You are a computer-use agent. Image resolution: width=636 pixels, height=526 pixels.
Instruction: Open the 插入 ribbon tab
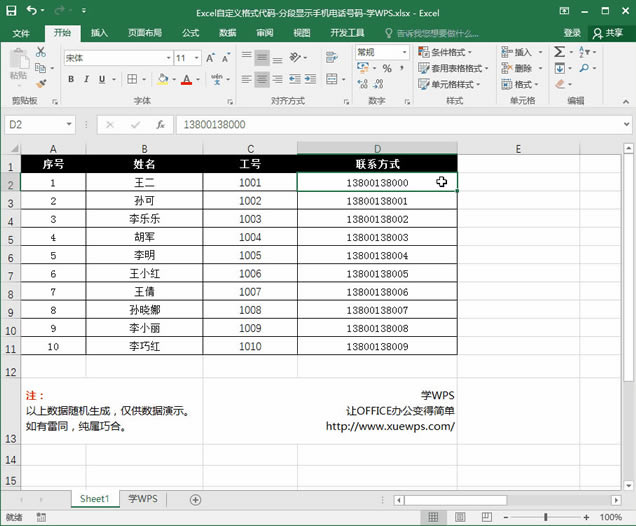(x=99, y=32)
